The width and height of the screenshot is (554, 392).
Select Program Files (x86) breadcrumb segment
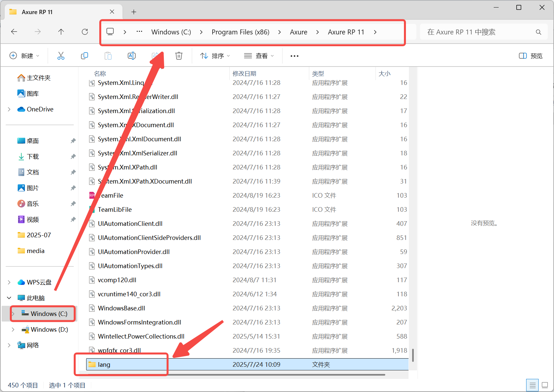click(240, 32)
